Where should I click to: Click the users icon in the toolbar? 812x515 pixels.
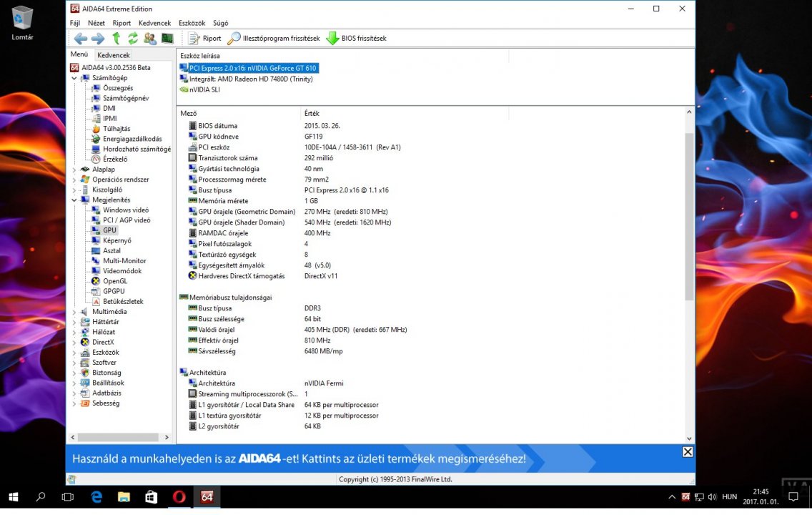(x=150, y=39)
